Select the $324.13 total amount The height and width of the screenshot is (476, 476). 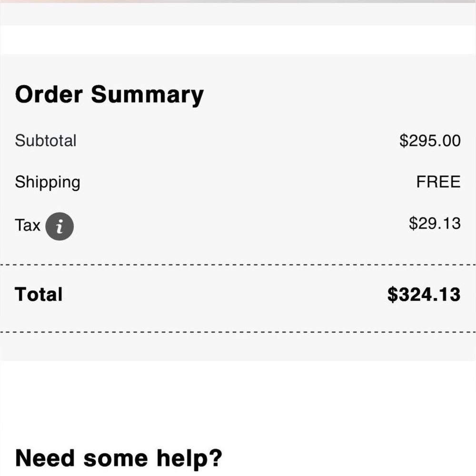pyautogui.click(x=424, y=295)
